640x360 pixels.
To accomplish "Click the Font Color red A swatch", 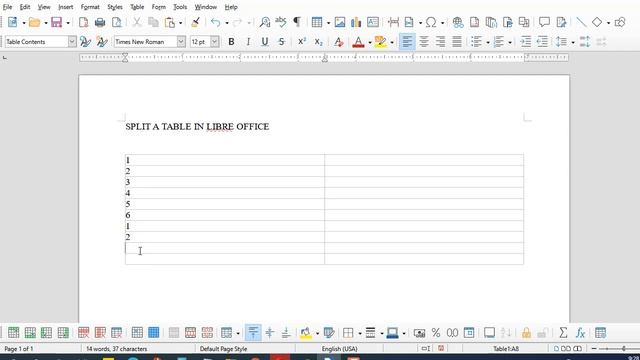I will [358, 42].
